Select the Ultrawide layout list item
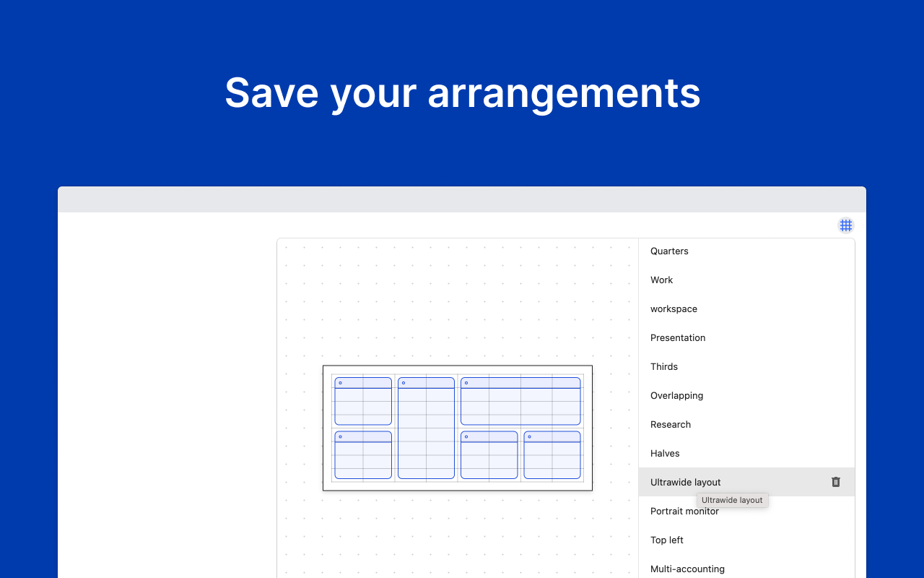The width and height of the screenshot is (924, 578). point(746,482)
